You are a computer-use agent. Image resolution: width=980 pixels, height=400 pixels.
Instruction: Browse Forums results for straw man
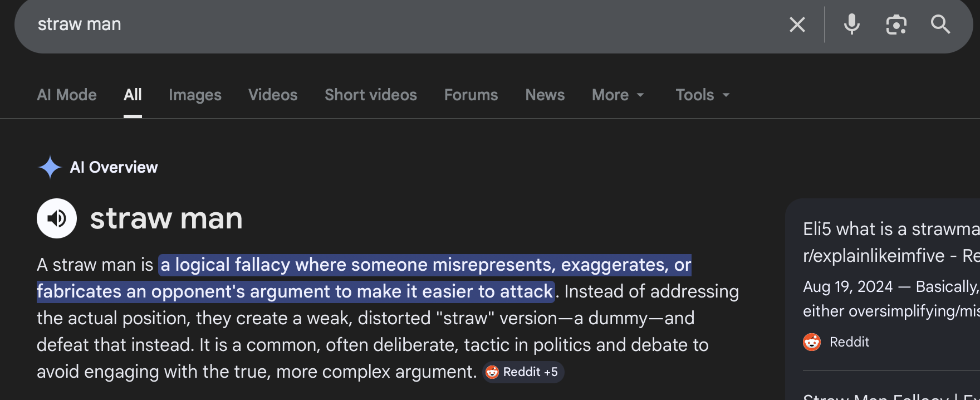(471, 95)
